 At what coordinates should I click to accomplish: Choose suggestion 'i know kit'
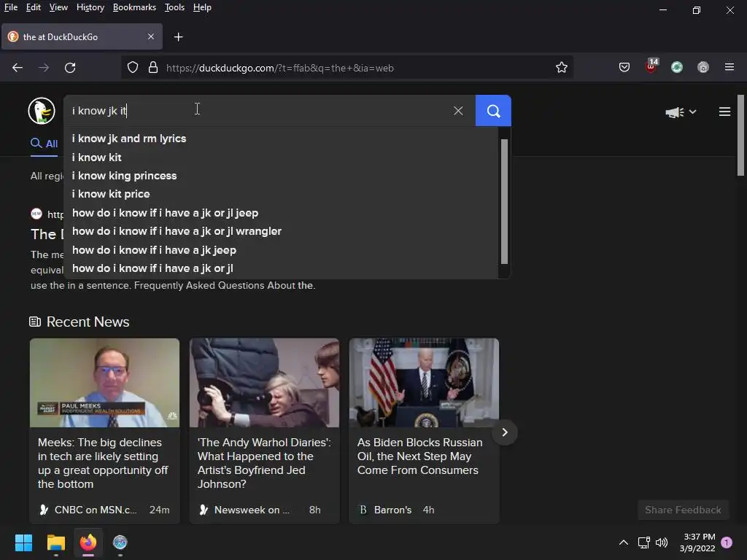point(281,157)
